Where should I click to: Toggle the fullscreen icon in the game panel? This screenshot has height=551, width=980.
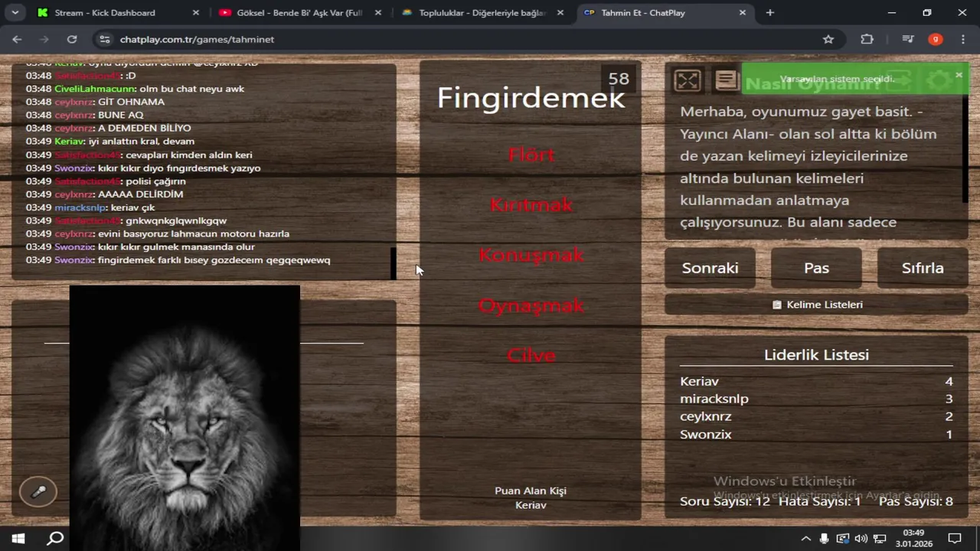pyautogui.click(x=688, y=80)
